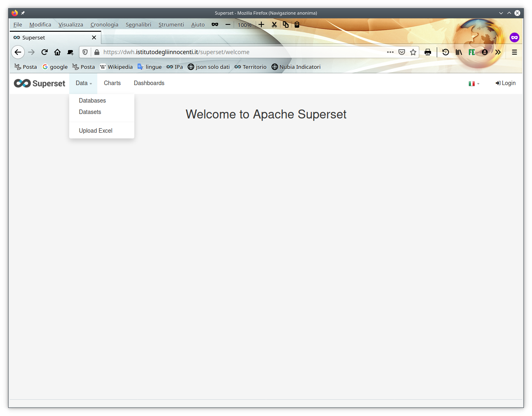Screen dimensions: 532x416
Task: Open the second Posta bookmark after google
Action: [83, 67]
